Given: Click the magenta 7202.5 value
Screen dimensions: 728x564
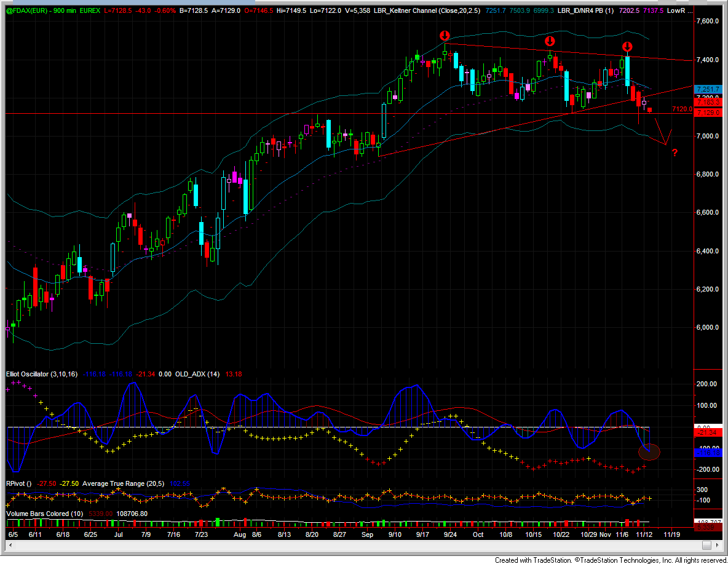Looking at the screenshot, I should pos(630,10).
